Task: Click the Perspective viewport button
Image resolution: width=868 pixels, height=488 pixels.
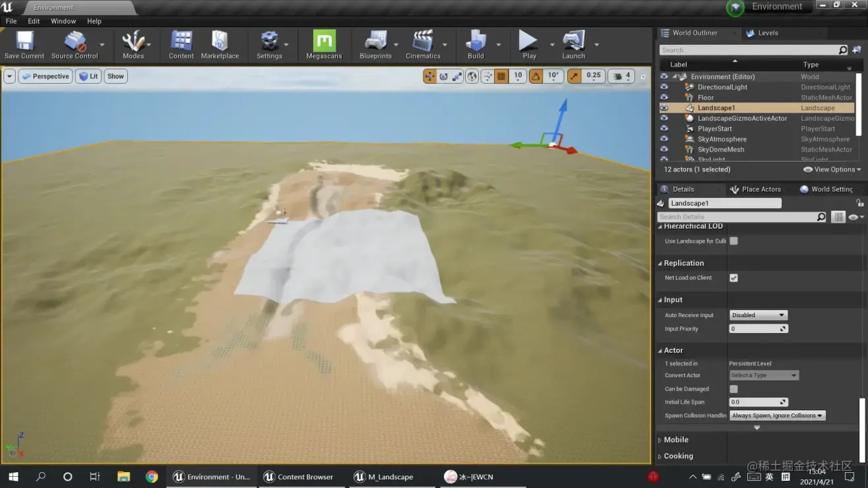Action: [x=46, y=76]
